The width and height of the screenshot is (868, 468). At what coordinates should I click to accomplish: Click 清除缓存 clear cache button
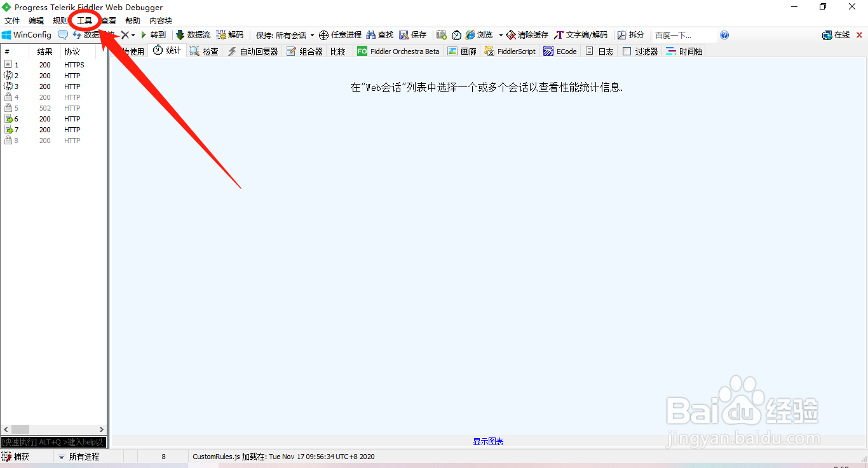tap(527, 35)
